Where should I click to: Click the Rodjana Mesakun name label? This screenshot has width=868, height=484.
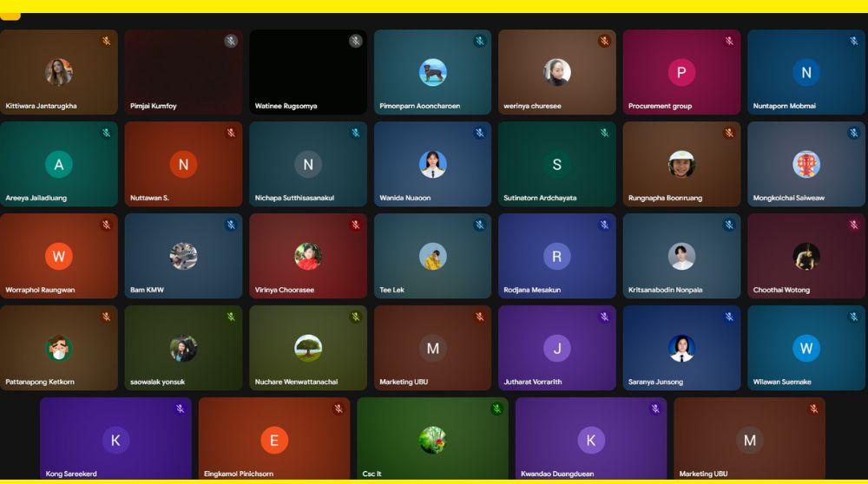click(x=532, y=290)
